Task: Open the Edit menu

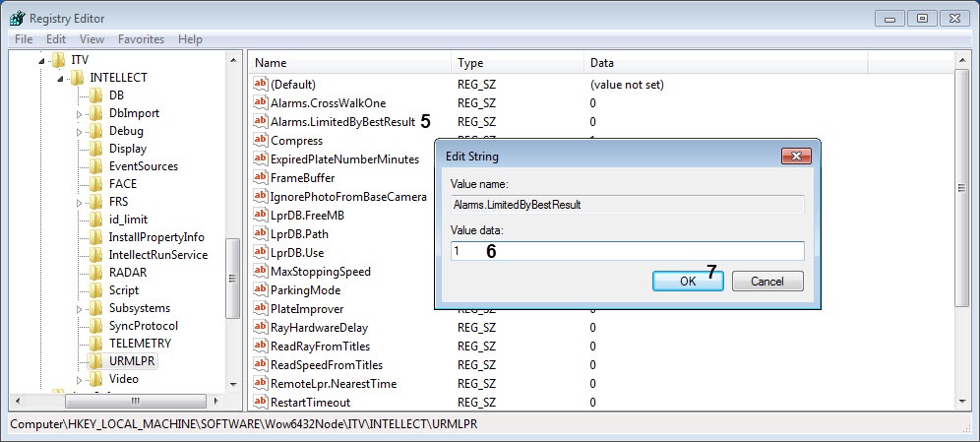Action: pyautogui.click(x=56, y=39)
